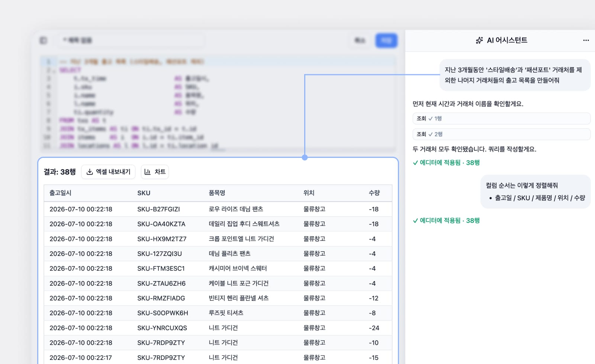This screenshot has width=595, height=364.
Task: Select cell SKU-FTM3ESC1
Action: [161, 269]
